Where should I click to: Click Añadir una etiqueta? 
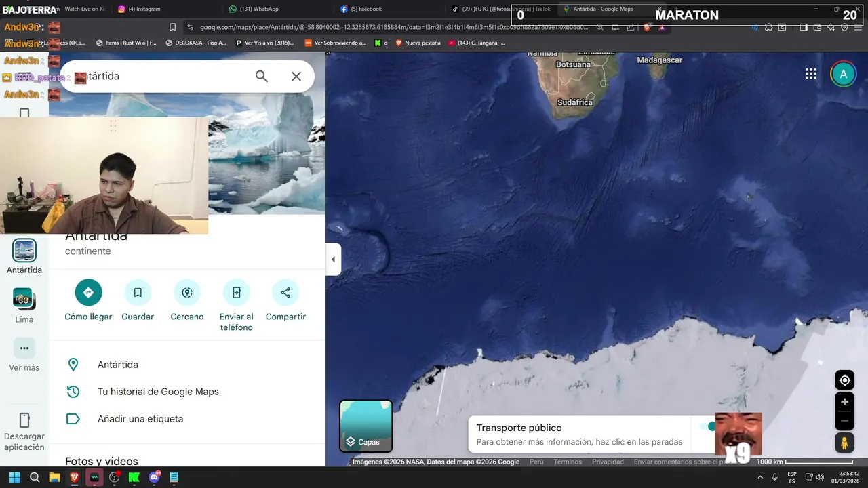187,419
